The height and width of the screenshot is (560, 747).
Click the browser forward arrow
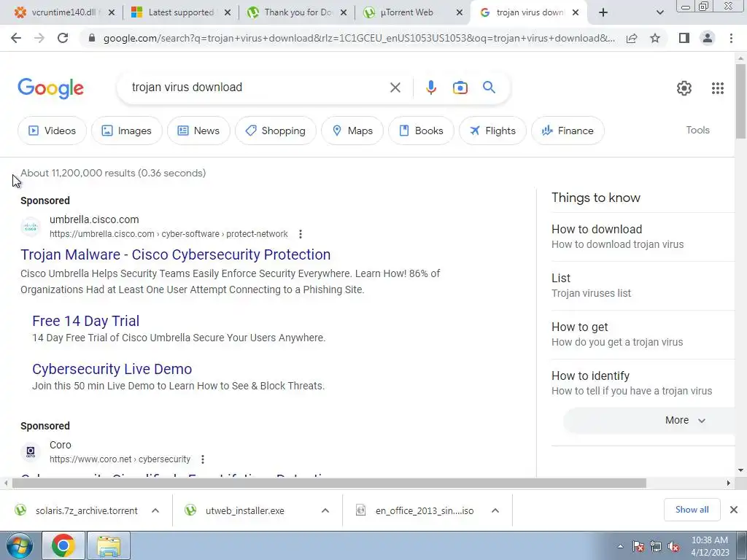39,38
